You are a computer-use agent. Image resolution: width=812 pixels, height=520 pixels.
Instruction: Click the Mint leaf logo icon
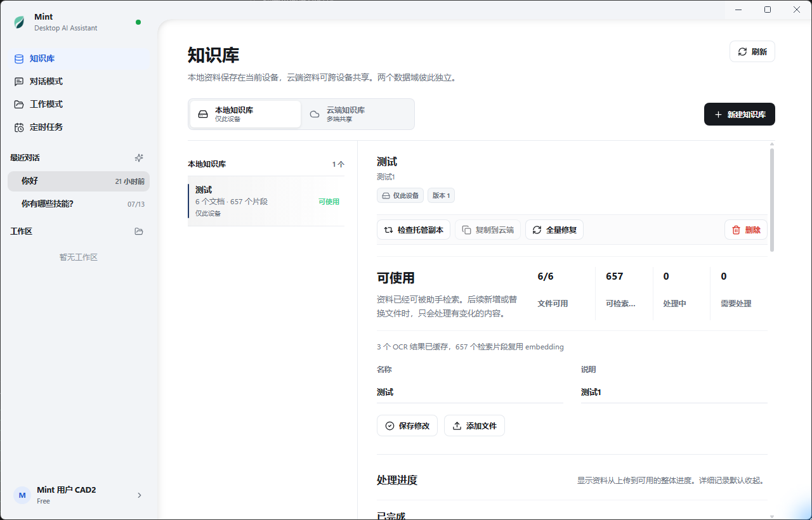19,23
